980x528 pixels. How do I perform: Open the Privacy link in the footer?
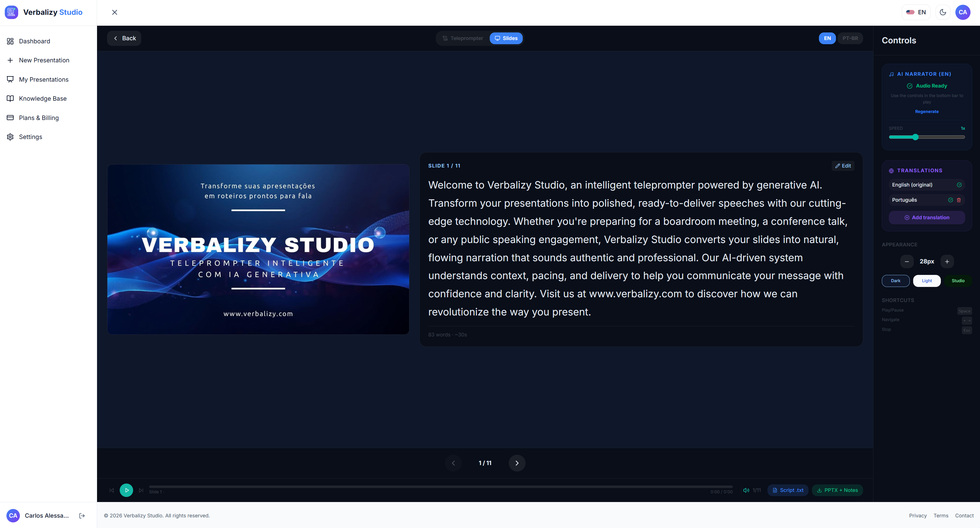918,516
